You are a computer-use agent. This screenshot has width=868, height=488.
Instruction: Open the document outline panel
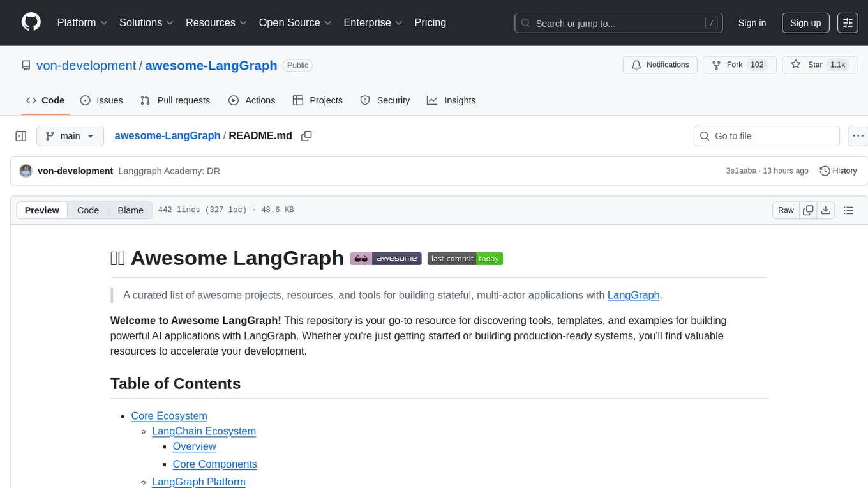pos(848,210)
